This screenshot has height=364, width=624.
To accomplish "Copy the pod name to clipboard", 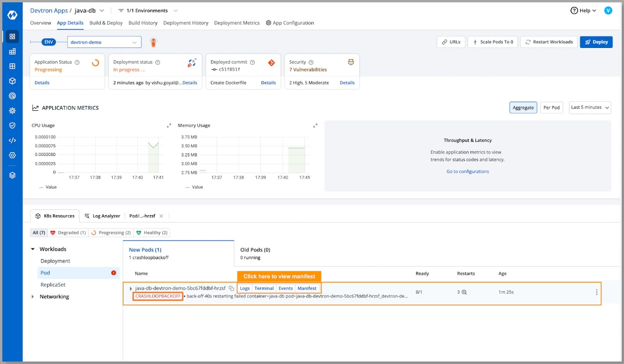I will 231,288.
